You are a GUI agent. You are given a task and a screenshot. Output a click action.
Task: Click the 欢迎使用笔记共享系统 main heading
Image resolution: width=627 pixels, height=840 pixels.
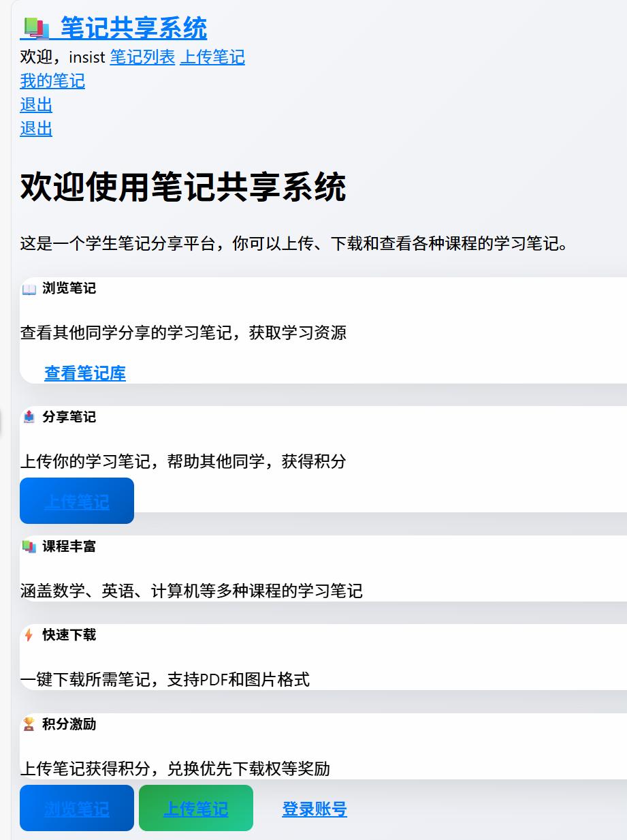[x=183, y=187]
